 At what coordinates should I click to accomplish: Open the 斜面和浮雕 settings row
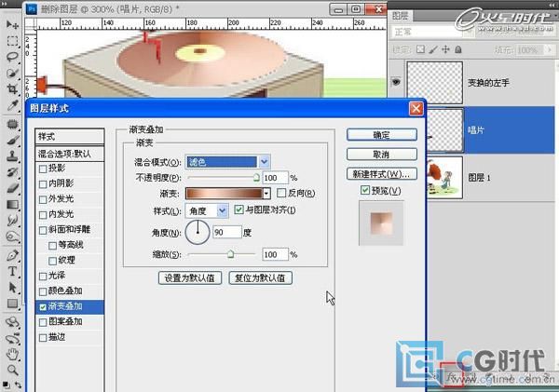tap(70, 229)
